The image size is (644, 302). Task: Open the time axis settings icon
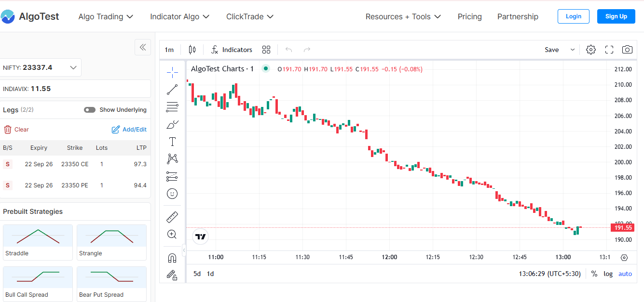[624, 258]
